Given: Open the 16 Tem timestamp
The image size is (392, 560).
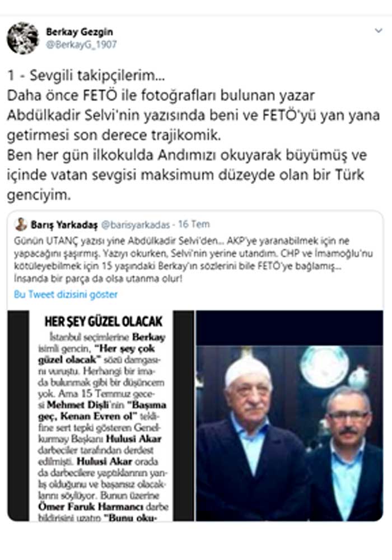Looking at the screenshot, I should click(194, 225).
